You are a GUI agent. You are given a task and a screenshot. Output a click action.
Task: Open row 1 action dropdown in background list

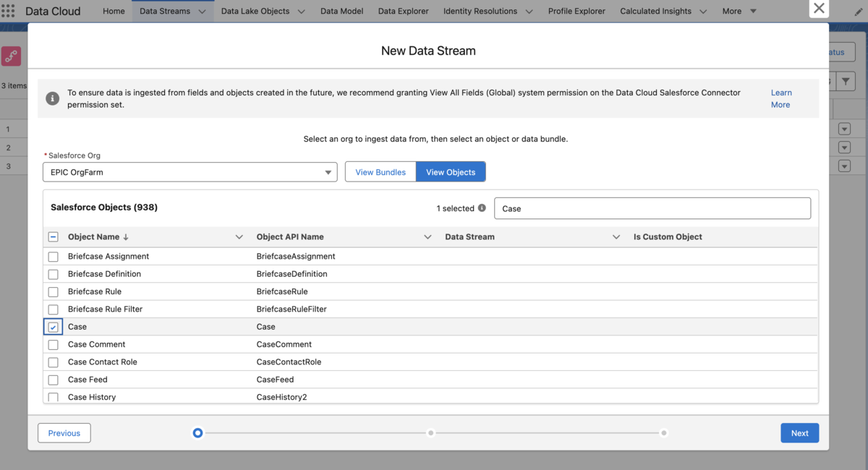[x=844, y=129]
